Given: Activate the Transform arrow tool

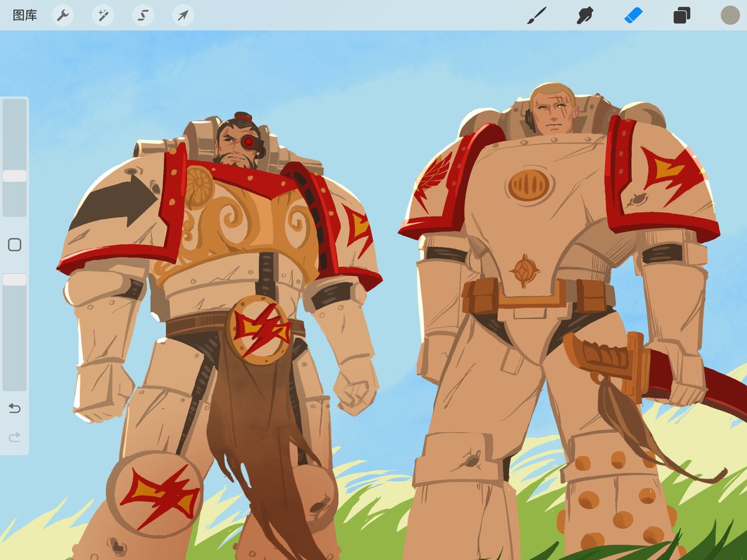Looking at the screenshot, I should (x=182, y=16).
